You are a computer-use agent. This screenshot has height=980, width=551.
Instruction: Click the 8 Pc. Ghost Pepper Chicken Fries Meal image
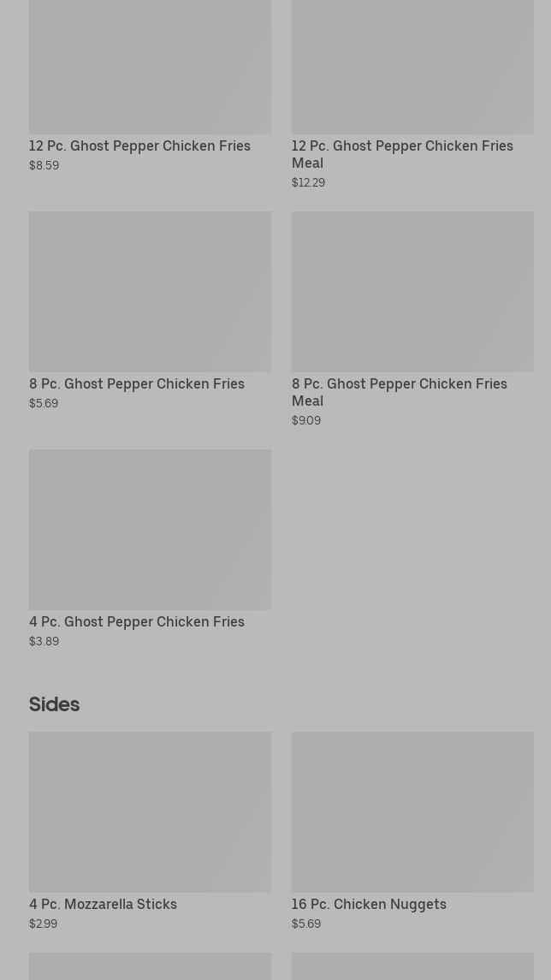[x=412, y=291]
